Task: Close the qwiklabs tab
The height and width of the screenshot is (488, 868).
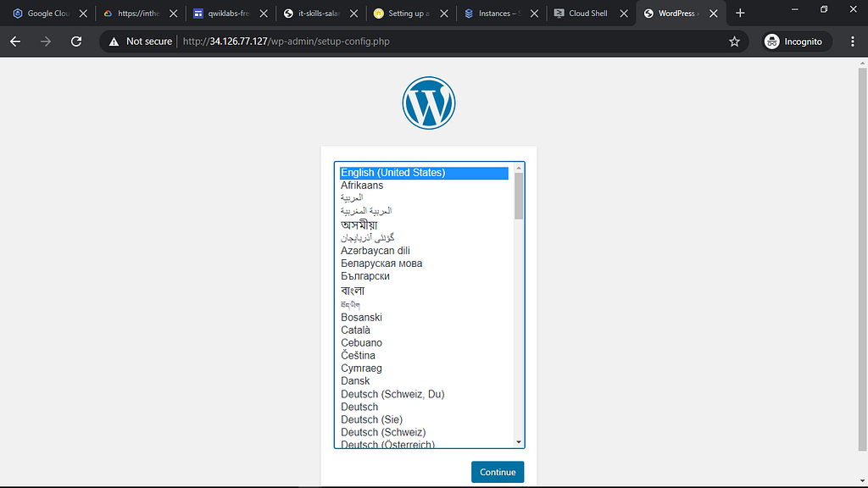Action: point(264,14)
